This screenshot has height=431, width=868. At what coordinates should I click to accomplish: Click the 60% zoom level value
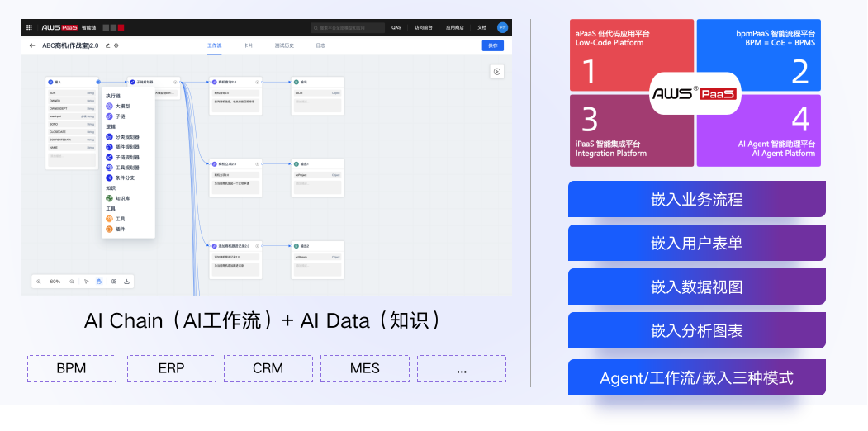[x=55, y=282]
